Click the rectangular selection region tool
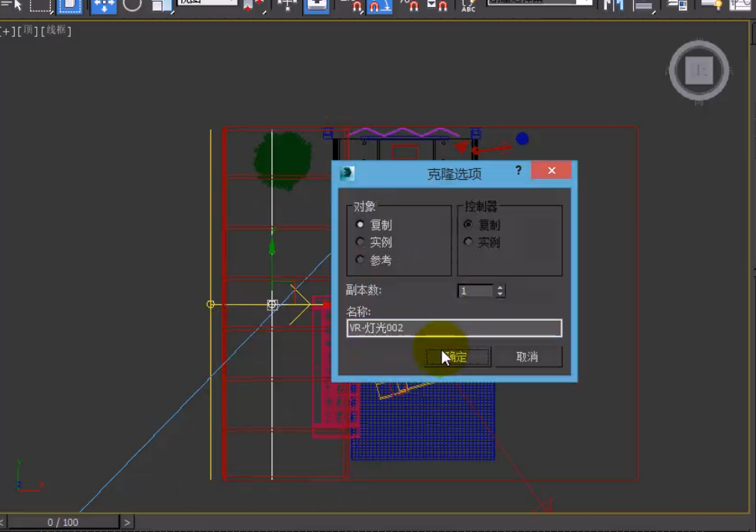This screenshot has width=756, height=532. 41,5
